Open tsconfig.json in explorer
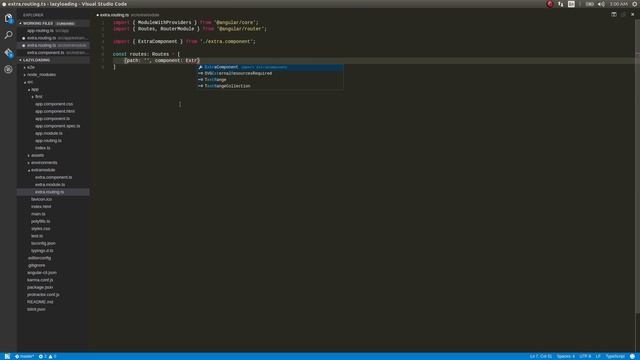The height and width of the screenshot is (360, 640). coord(43,244)
